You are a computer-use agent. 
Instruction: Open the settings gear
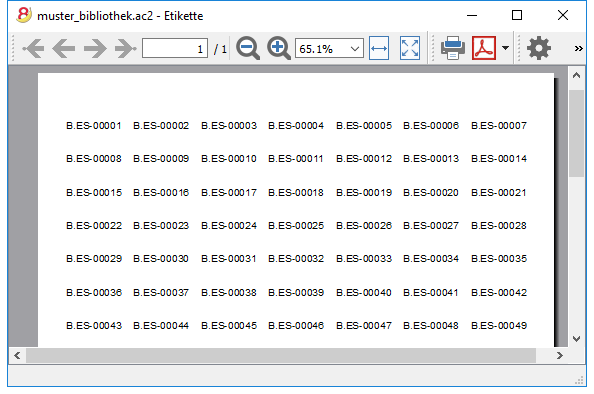(x=539, y=48)
